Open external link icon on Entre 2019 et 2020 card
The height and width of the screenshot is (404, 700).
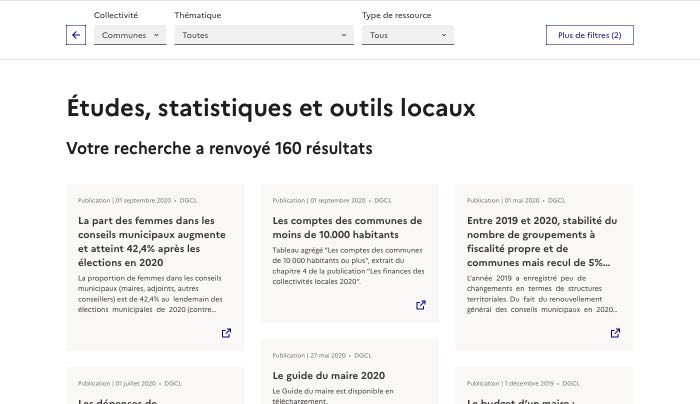615,333
